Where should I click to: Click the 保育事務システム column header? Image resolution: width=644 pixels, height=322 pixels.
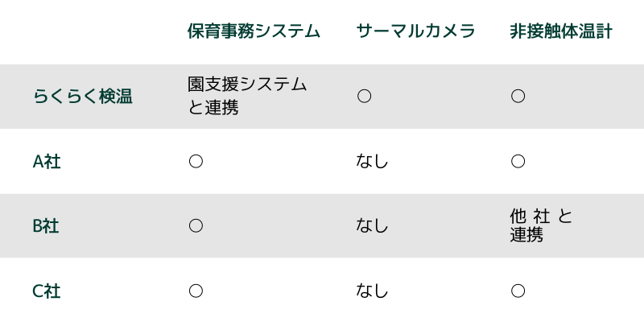(x=254, y=31)
